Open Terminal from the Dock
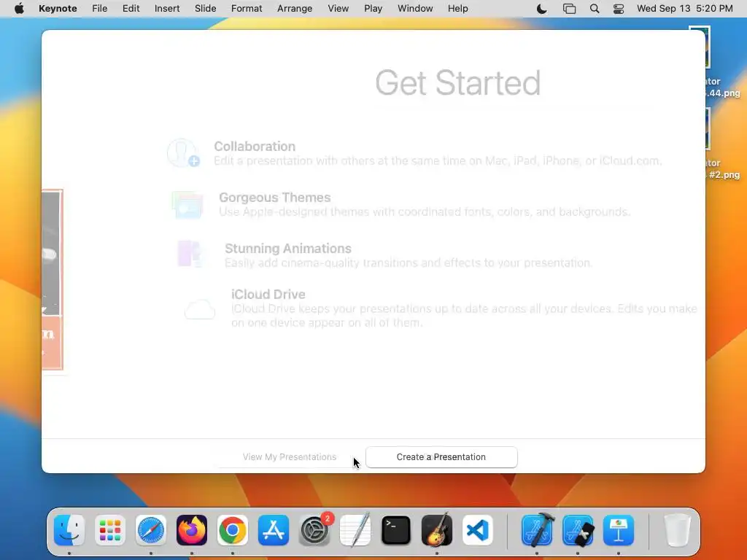747x560 pixels. (x=396, y=530)
